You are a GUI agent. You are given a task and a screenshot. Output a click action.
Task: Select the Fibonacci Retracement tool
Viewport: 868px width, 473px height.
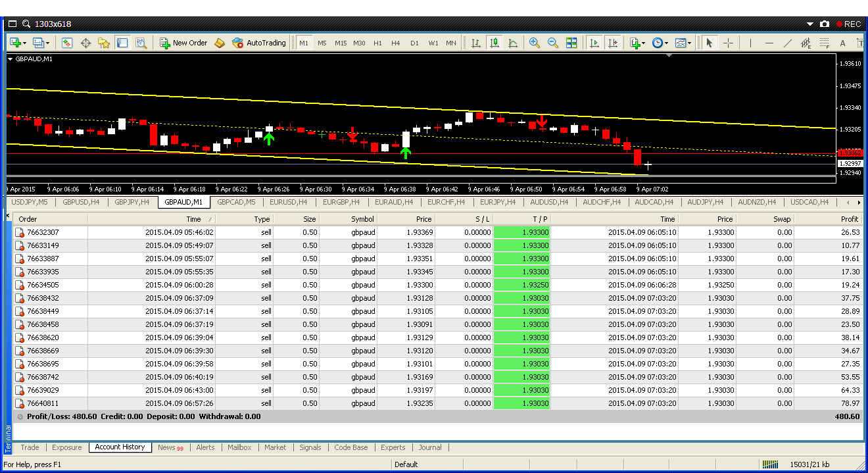(824, 43)
